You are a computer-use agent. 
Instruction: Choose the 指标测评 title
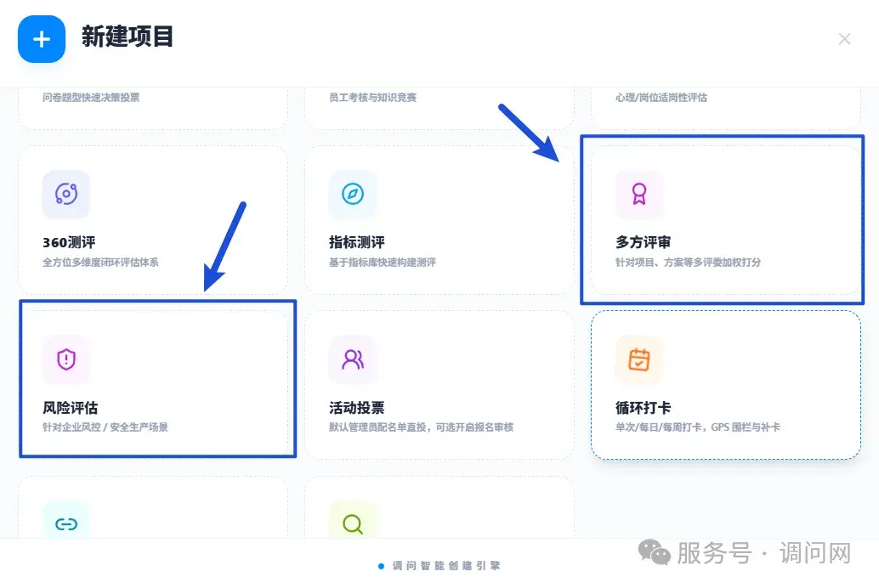click(356, 242)
